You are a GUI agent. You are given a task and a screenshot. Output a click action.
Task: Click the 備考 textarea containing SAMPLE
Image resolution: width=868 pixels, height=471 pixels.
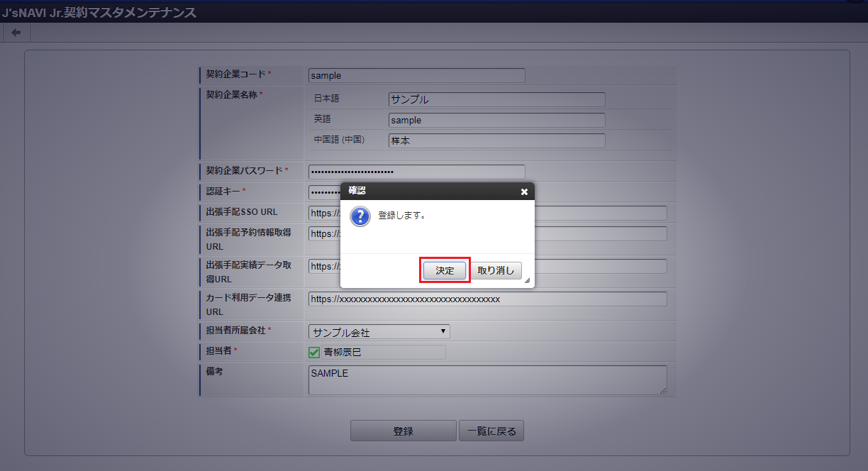point(488,380)
